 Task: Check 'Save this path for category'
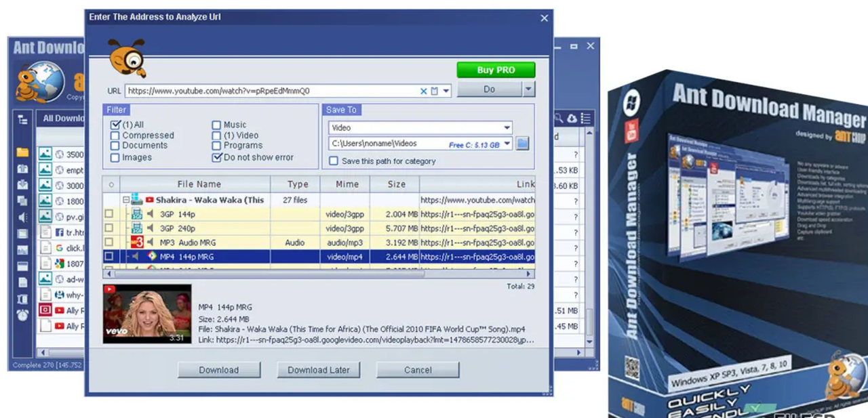[334, 161]
